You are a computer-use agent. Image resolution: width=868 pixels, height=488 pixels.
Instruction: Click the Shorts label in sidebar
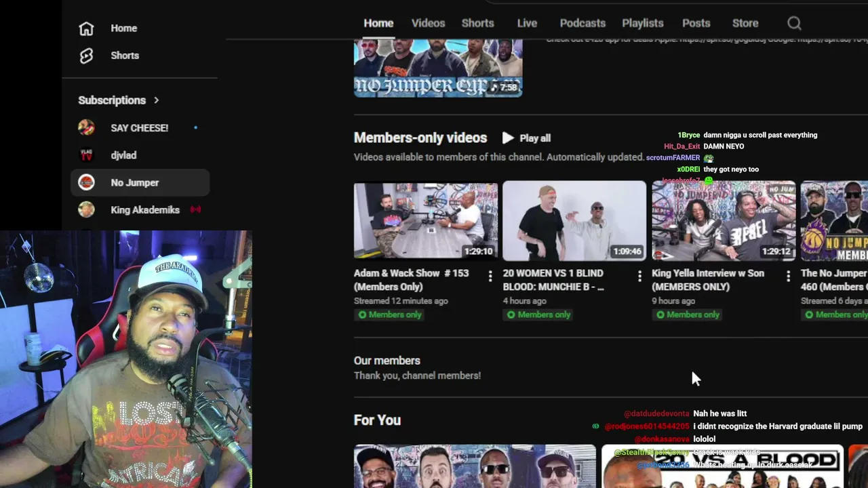[125, 56]
